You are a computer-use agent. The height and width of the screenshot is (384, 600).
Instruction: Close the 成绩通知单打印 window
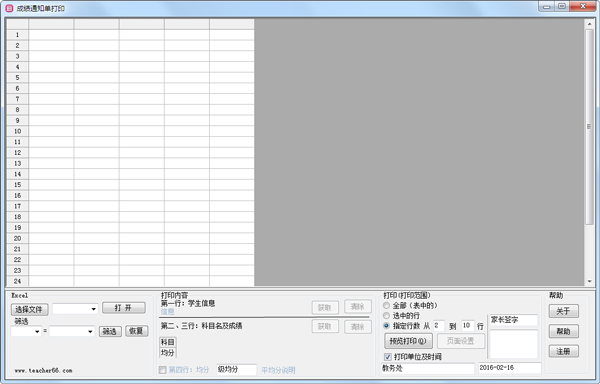click(583, 7)
